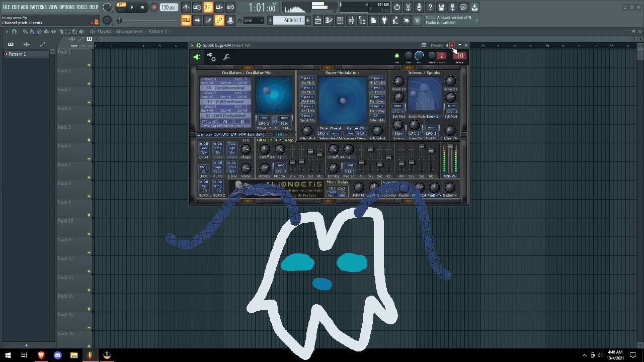Open the browser view icon

click(x=362, y=20)
